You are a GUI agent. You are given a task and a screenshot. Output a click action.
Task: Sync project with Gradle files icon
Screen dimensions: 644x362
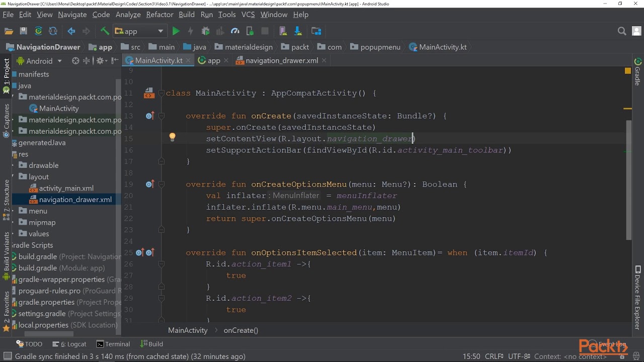[x=38, y=31]
